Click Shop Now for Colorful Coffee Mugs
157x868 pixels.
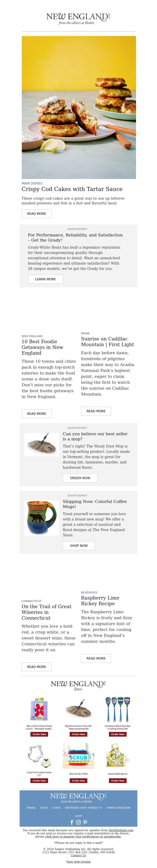pos(79,546)
